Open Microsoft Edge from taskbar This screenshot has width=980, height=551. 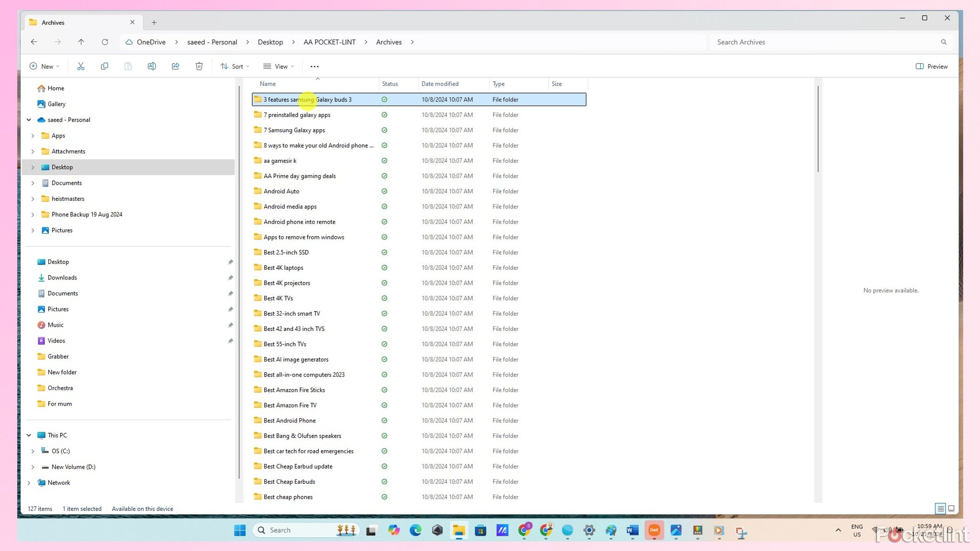click(x=415, y=530)
